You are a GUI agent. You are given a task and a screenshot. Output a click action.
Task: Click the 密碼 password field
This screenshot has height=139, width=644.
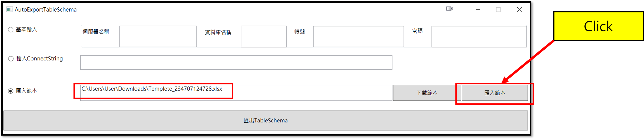coord(479,36)
